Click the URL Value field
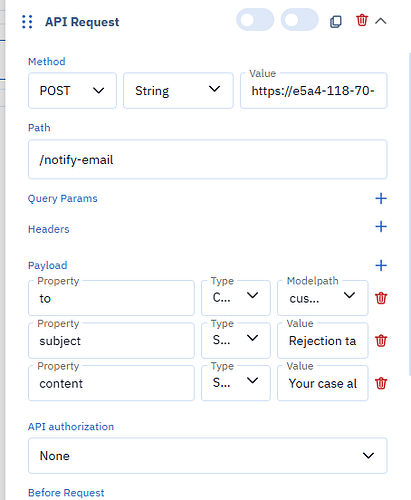Image resolution: width=411 pixels, height=500 pixels. point(314,91)
